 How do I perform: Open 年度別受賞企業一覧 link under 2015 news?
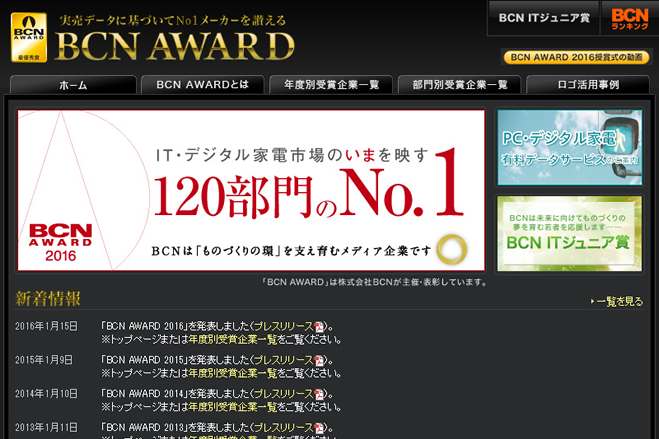233,373
